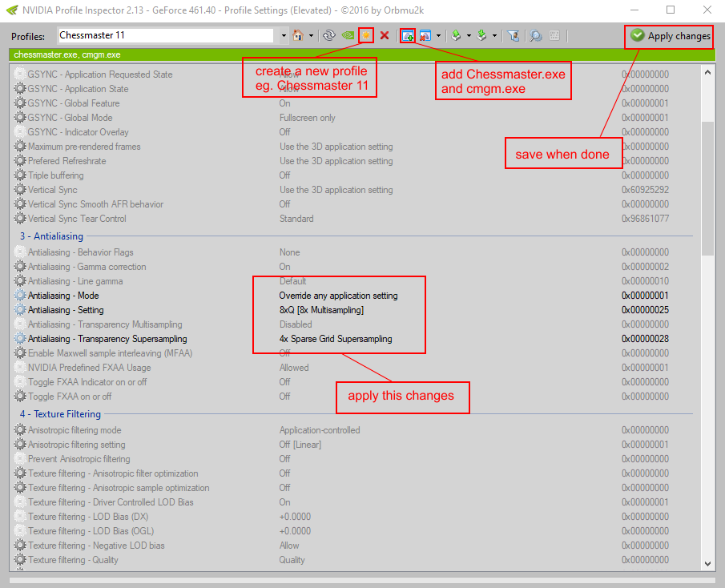Click the scrollbar down arrow
This screenshot has height=588, width=725.
[707, 563]
